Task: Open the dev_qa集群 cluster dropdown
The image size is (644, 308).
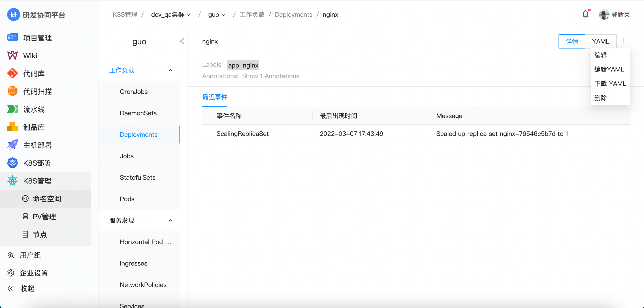Action: click(171, 15)
